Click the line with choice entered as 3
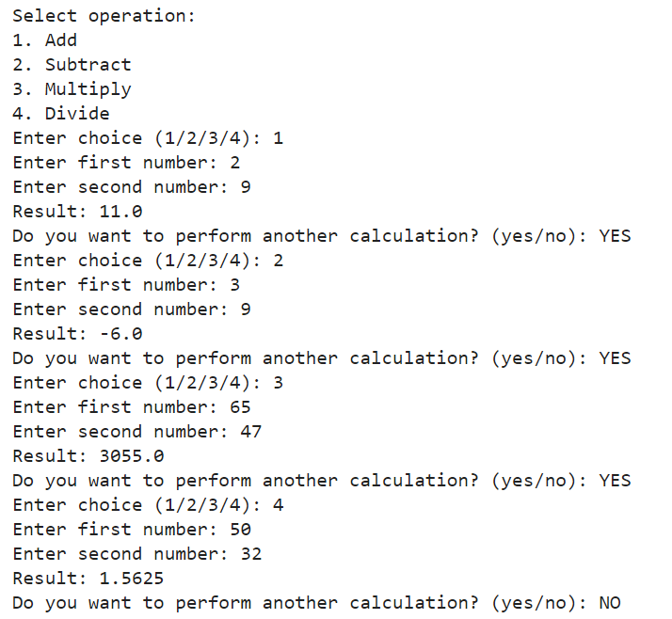 148,383
